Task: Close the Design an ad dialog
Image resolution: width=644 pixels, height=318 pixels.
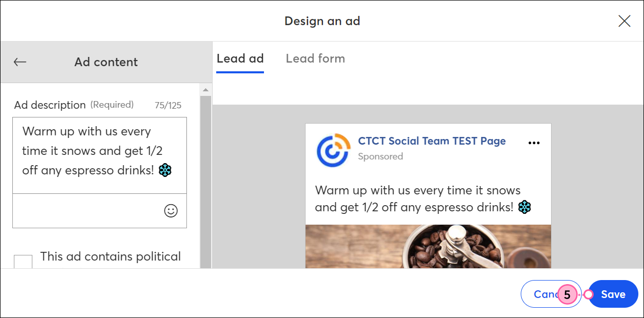Action: [x=624, y=21]
